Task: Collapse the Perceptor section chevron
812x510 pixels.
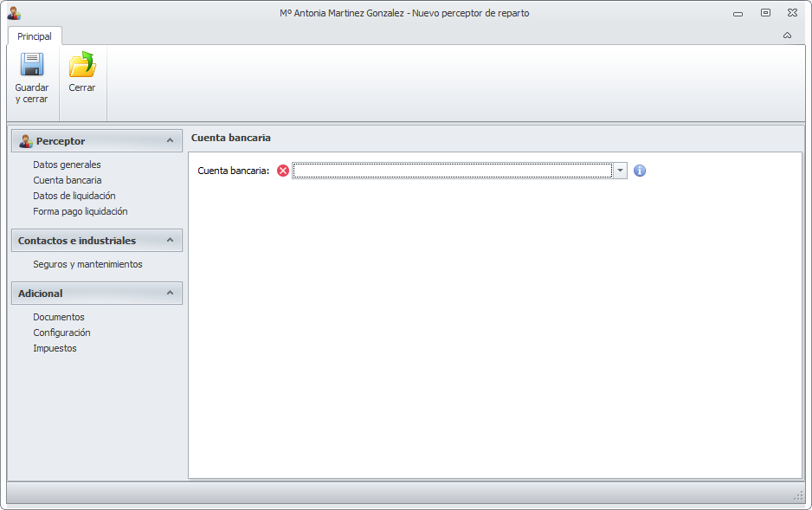Action: point(170,140)
